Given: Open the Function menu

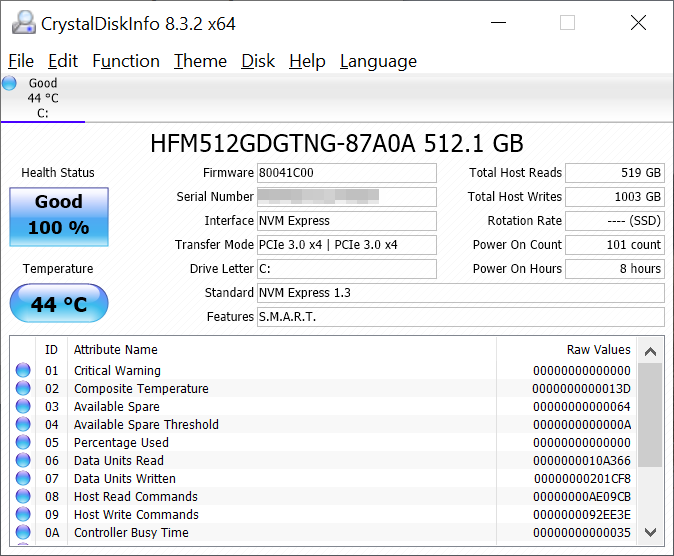Looking at the screenshot, I should 126,61.
